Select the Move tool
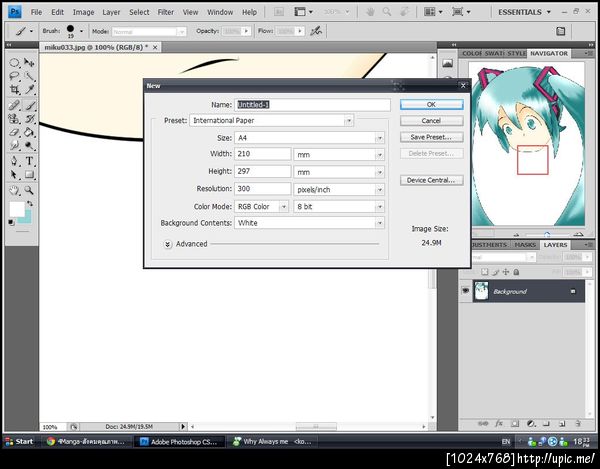 pos(29,62)
